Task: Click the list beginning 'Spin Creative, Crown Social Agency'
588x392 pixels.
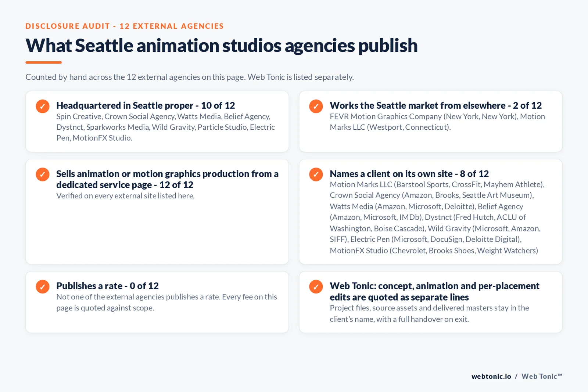Action: click(x=166, y=127)
